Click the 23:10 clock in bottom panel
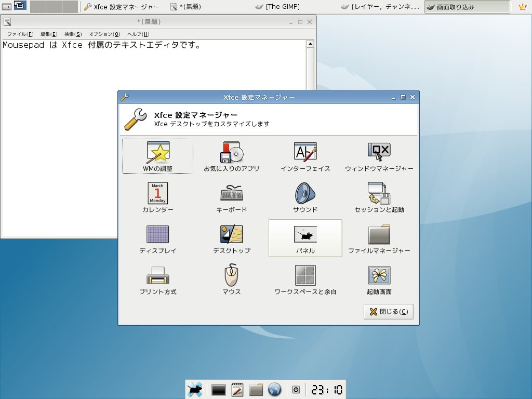This screenshot has height=399, width=532. tap(327, 390)
